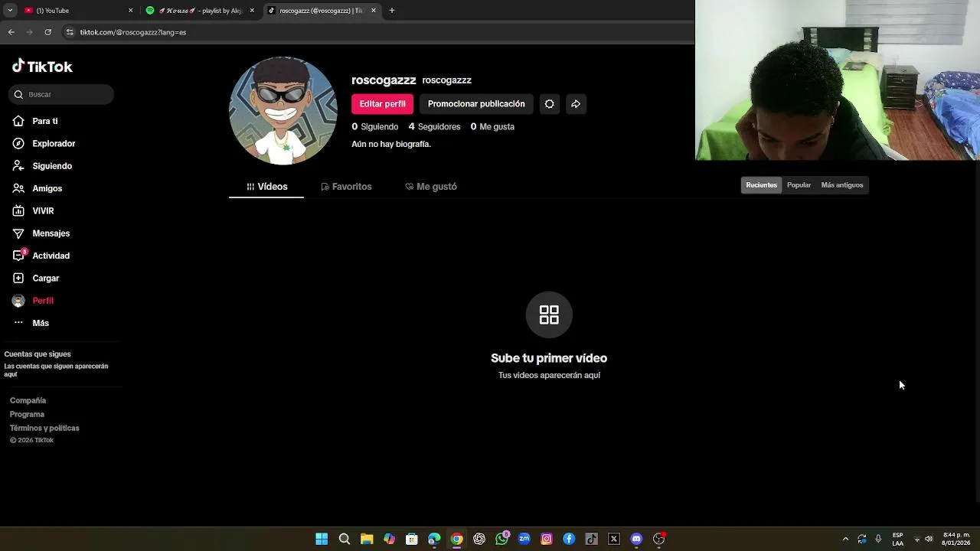Screen dimensions: 980x551
Task: Click the profile avatar picture
Action: pos(283,111)
